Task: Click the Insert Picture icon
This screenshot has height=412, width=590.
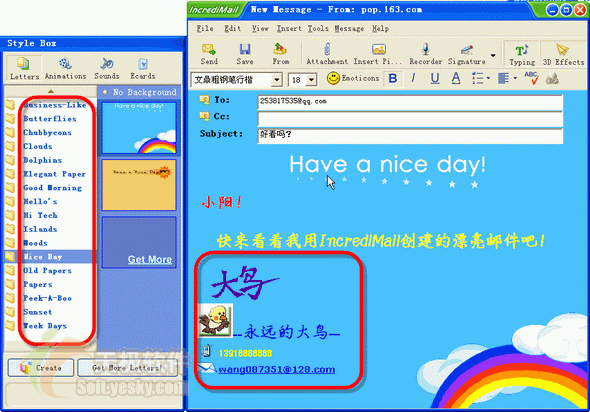Action: 379,49
